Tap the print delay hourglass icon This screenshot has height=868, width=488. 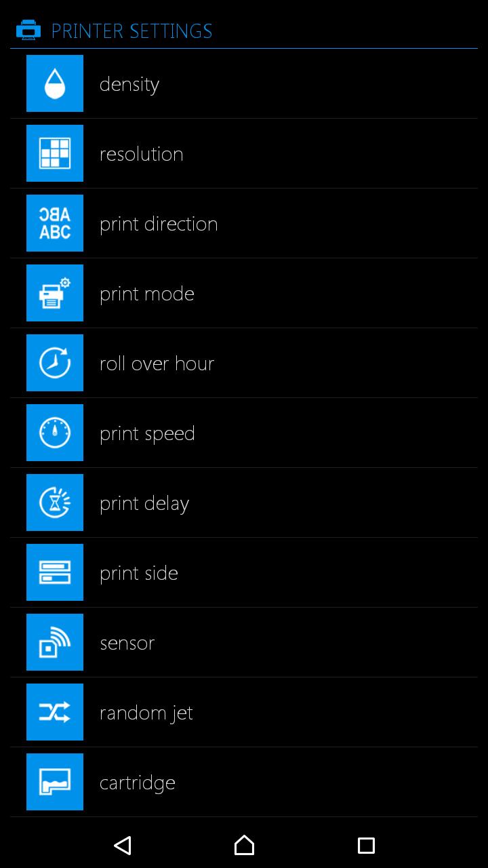tap(55, 502)
